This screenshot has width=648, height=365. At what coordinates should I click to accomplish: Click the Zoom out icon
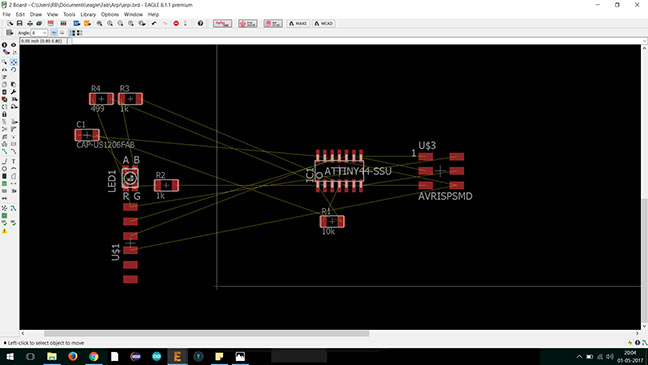tap(120, 24)
